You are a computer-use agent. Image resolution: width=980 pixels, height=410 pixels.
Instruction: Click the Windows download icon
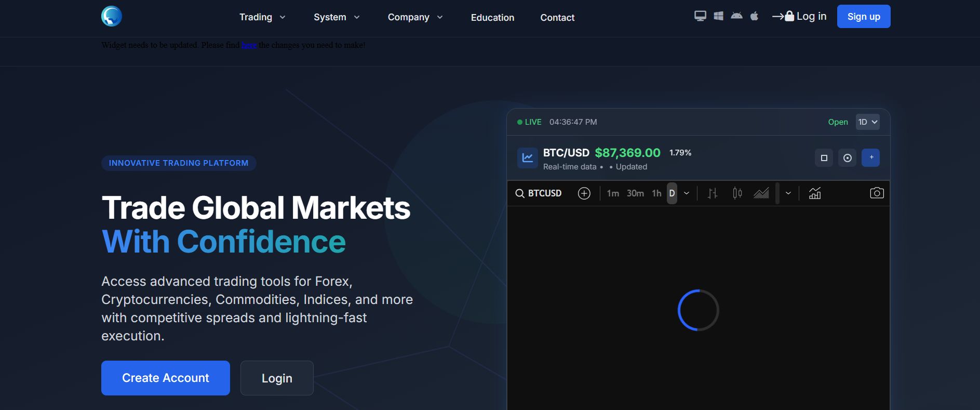(x=718, y=16)
